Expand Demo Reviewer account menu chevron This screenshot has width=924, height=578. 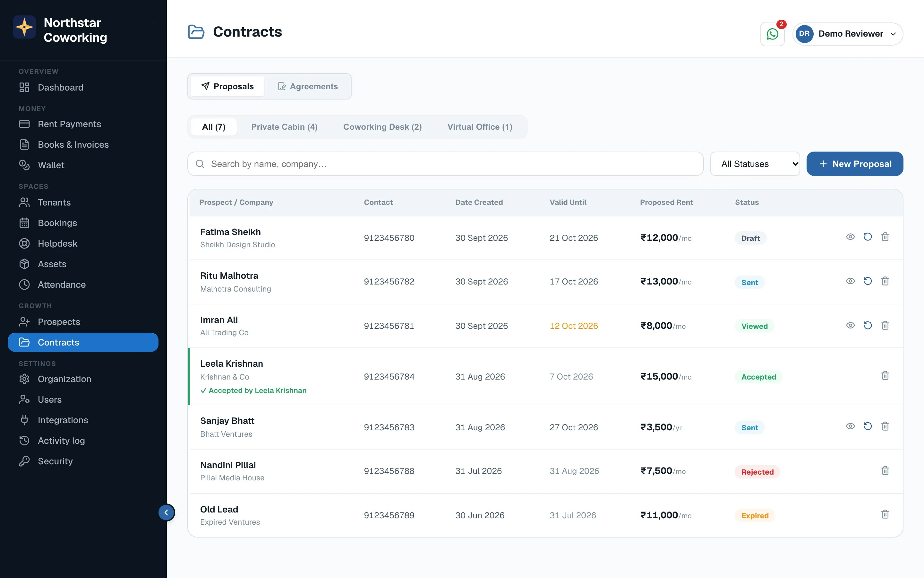pyautogui.click(x=893, y=34)
